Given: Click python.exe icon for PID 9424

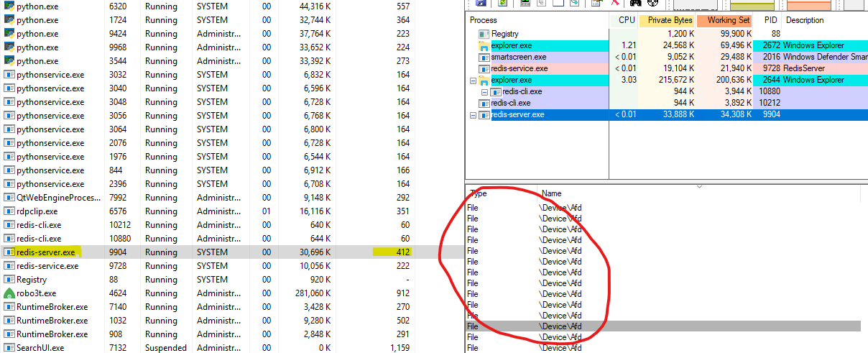Looking at the screenshot, I should (9, 33).
